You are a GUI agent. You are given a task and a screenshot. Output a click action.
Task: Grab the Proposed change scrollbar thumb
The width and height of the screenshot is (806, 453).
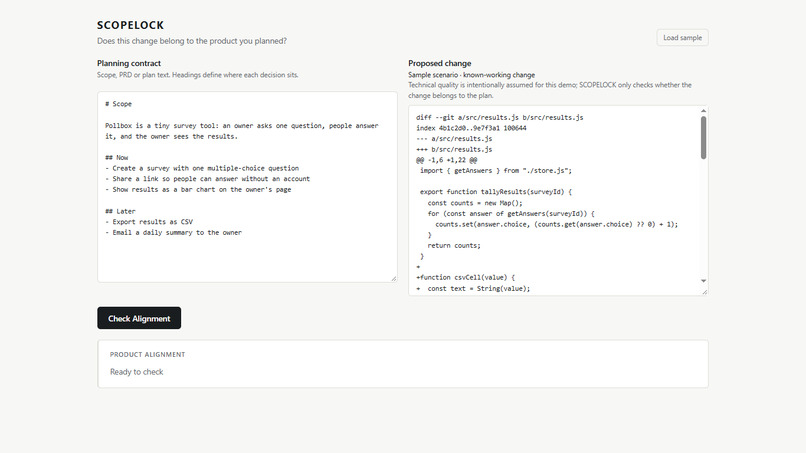(703, 137)
